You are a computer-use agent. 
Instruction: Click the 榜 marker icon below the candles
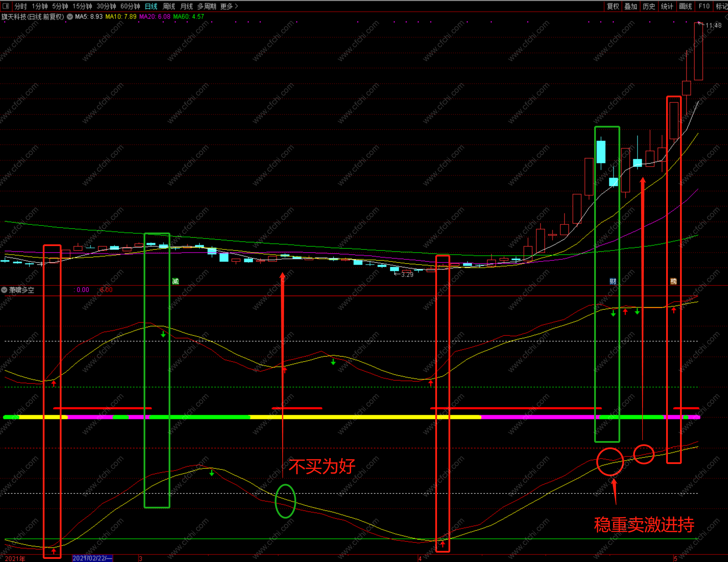[673, 281]
